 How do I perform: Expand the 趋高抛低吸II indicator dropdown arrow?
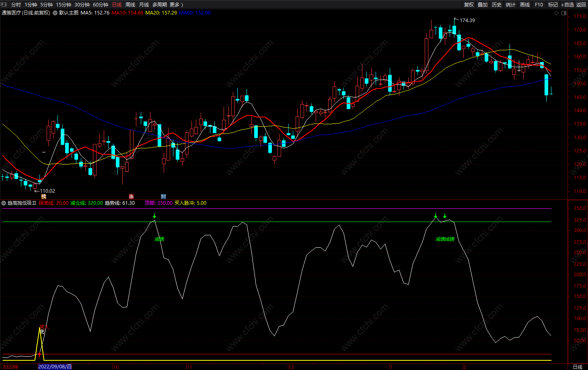point(4,203)
